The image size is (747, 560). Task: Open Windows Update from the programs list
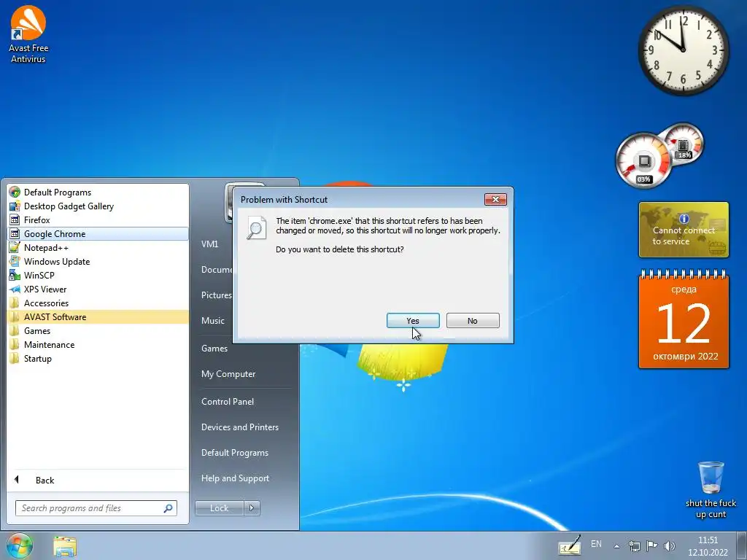[98, 262]
